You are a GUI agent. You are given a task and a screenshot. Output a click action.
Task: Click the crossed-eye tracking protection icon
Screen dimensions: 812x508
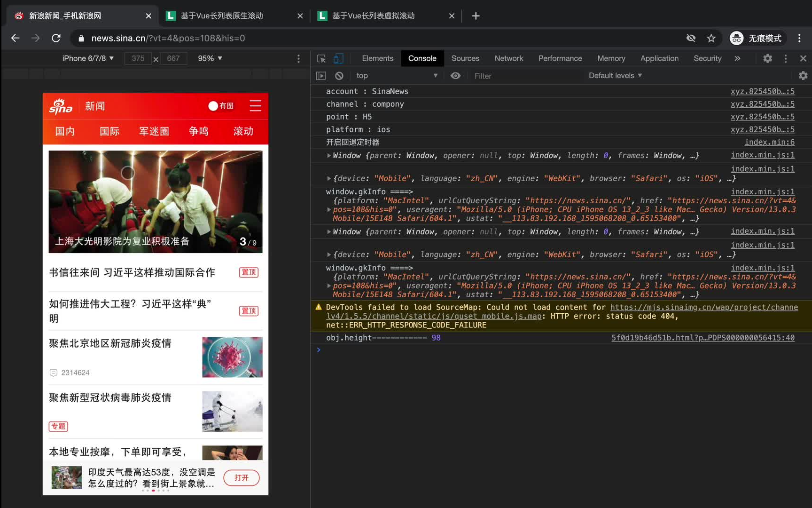tap(691, 38)
